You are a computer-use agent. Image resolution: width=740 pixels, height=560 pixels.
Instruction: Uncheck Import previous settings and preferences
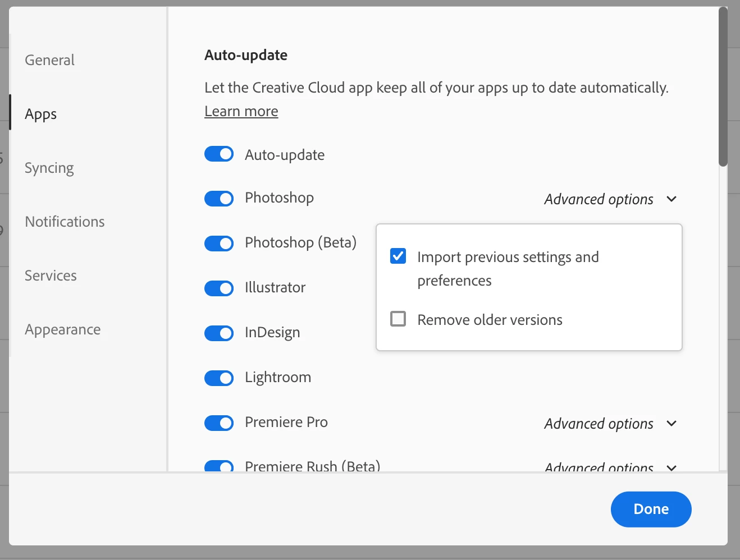tap(398, 256)
